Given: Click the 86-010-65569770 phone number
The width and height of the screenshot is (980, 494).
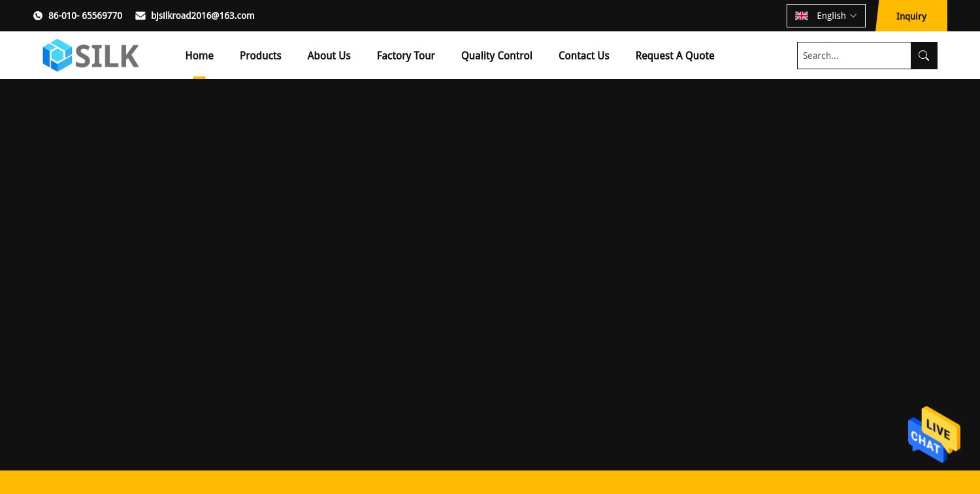Looking at the screenshot, I should click(x=85, y=16).
